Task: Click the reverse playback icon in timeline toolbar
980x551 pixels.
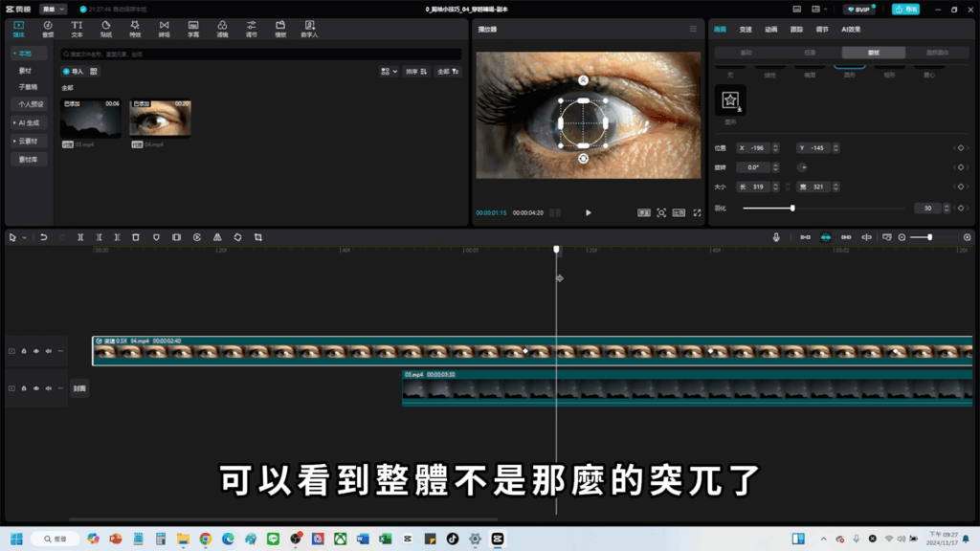Action: click(x=197, y=237)
